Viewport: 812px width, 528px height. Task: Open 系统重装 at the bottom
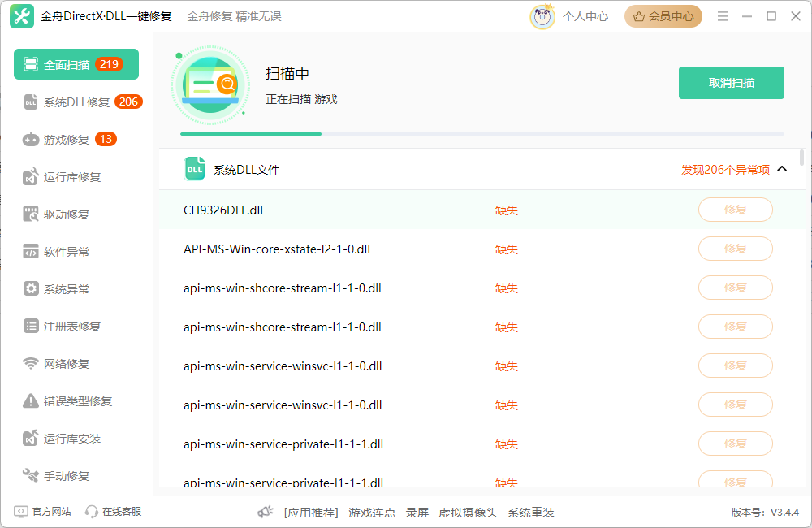[x=529, y=513]
